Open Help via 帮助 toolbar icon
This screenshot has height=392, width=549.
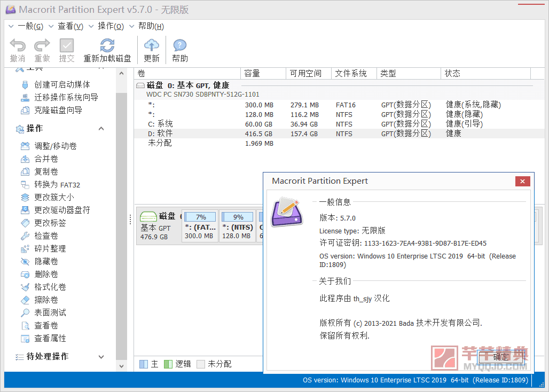tap(179, 45)
